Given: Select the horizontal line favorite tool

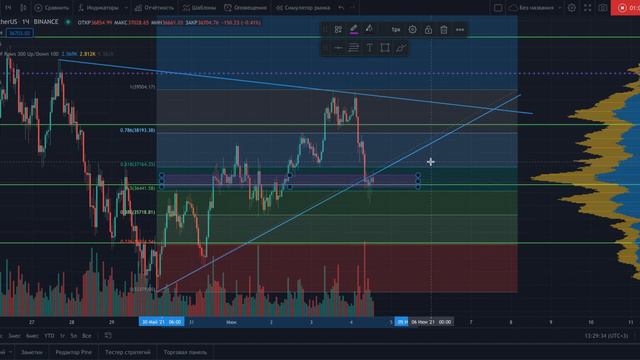Looking at the screenshot, I should tap(338, 48).
